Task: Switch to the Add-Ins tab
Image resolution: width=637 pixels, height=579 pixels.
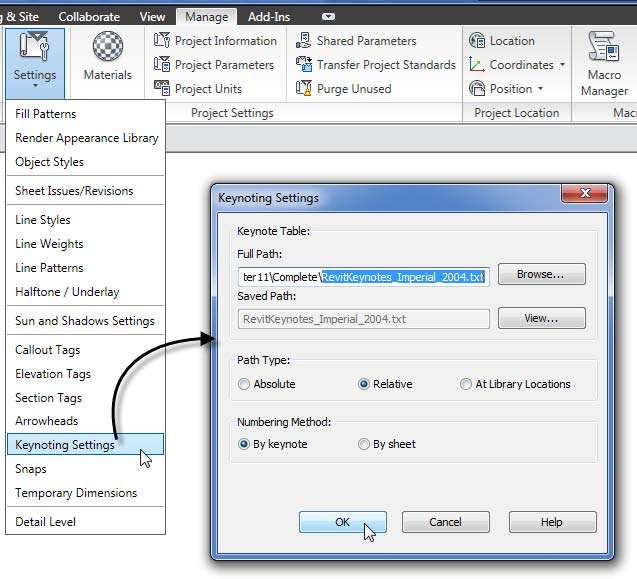Action: [x=269, y=17]
